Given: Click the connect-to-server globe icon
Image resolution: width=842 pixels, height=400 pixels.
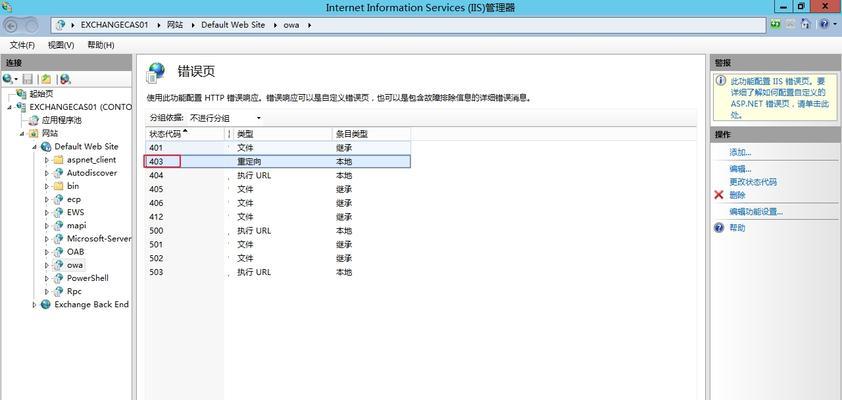Looking at the screenshot, I should 9,79.
